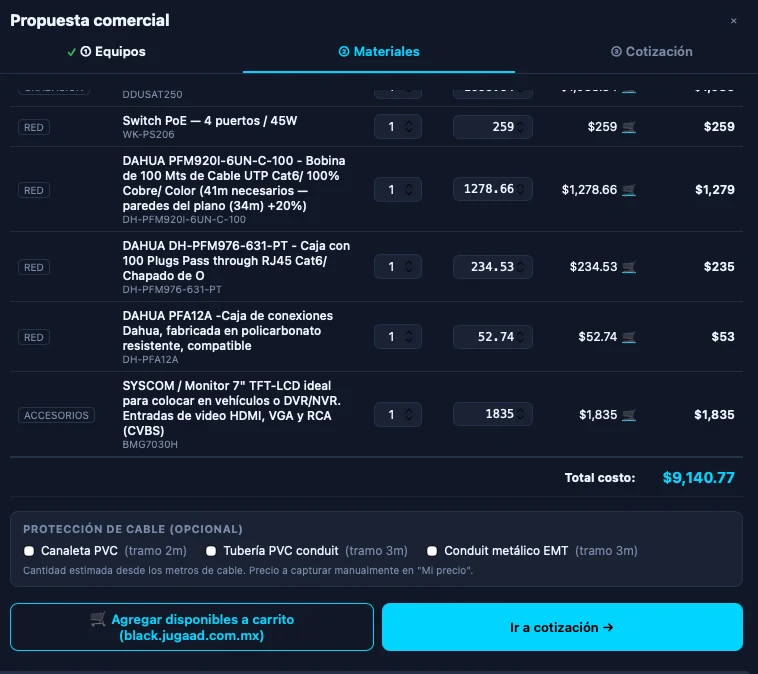
Task: Adjust quantity stepper for SYSCOM Monitor 7"
Action: 408,414
